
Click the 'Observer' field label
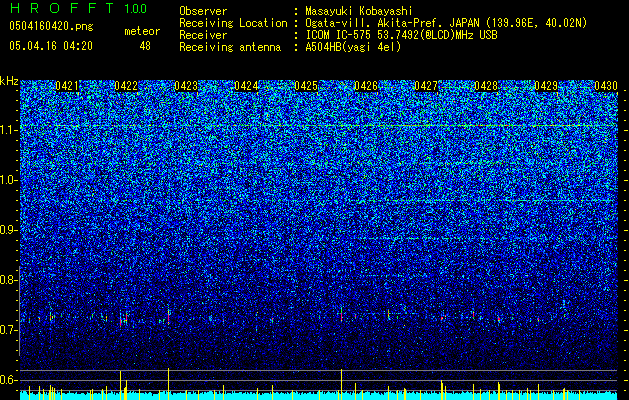(203, 11)
